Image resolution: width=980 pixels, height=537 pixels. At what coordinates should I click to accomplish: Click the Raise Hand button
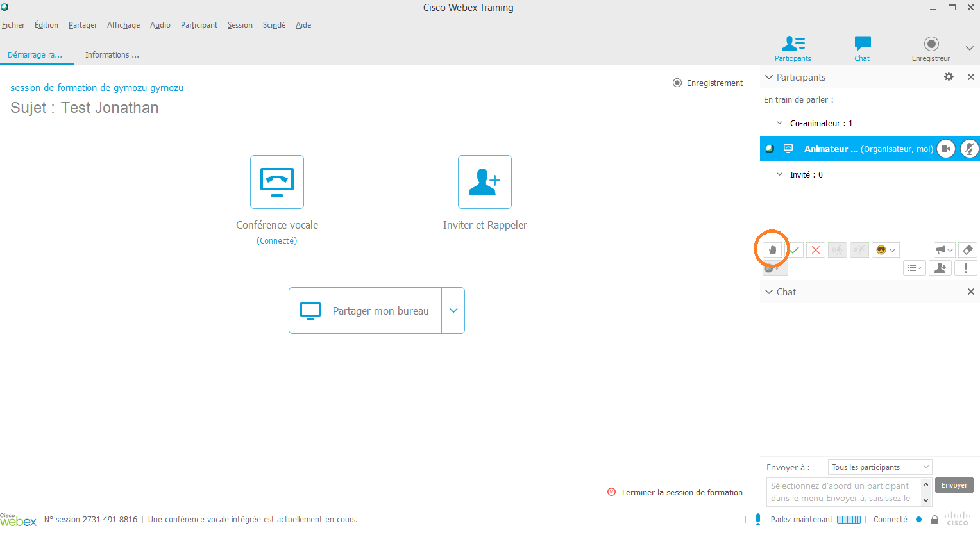tap(772, 250)
